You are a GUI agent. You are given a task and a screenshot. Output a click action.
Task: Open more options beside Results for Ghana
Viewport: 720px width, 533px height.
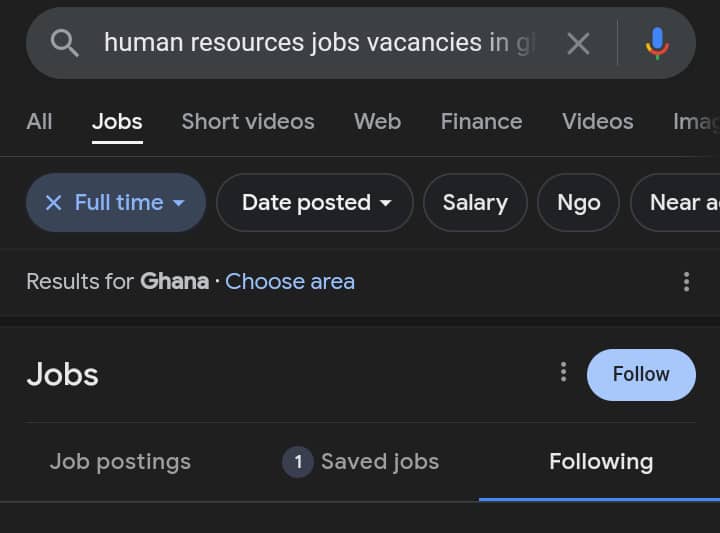pos(686,282)
